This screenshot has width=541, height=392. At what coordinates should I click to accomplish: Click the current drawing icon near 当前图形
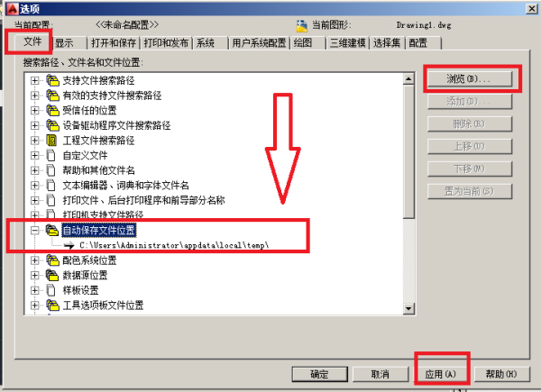tap(301, 25)
